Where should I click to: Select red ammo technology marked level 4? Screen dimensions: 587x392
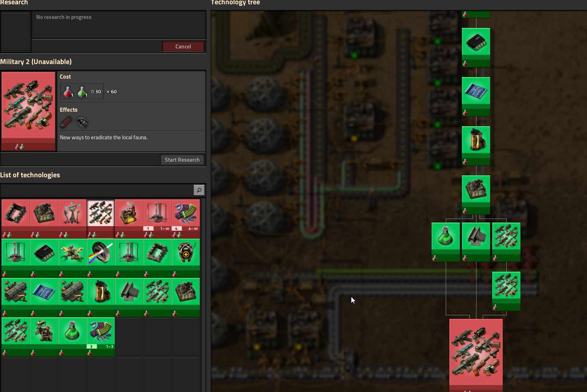click(x=186, y=219)
